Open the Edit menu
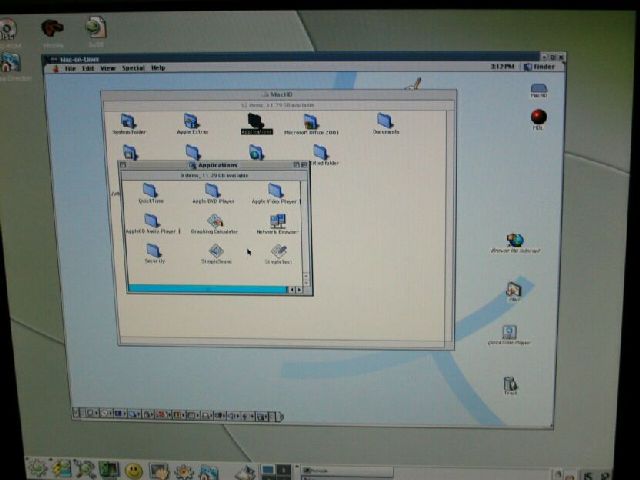 (88, 68)
